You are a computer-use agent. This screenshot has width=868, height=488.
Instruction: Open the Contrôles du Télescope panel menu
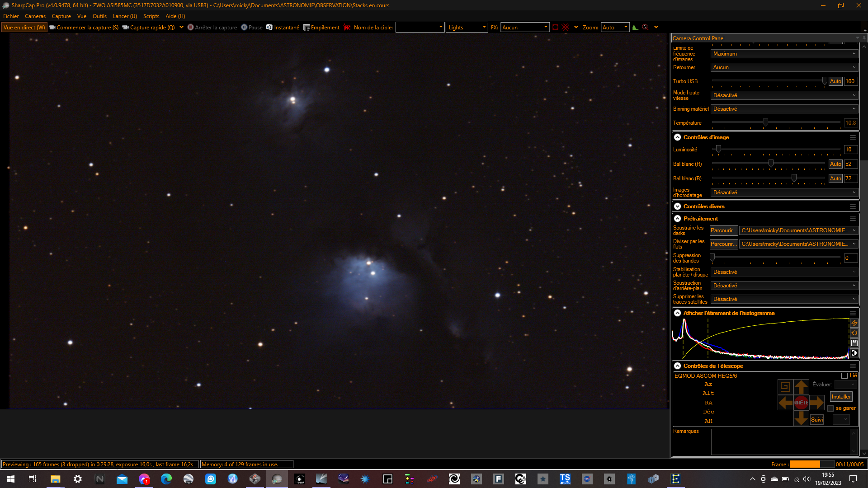click(x=853, y=366)
